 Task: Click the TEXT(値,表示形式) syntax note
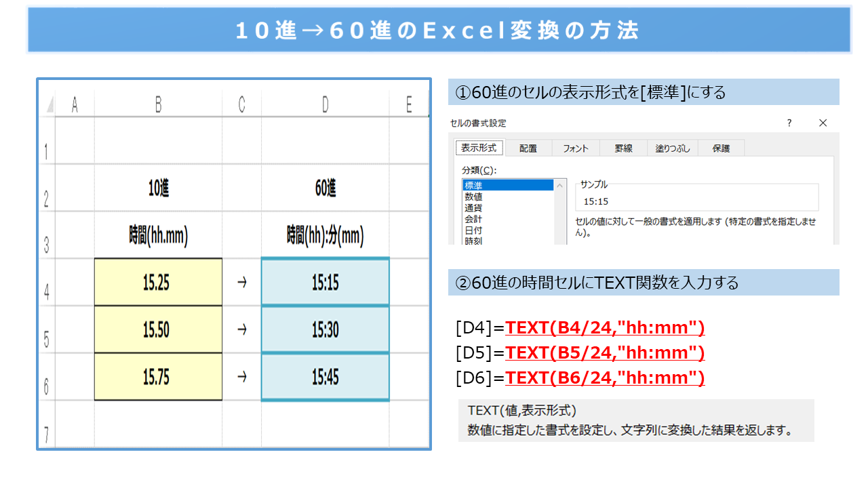pyautogui.click(x=522, y=411)
